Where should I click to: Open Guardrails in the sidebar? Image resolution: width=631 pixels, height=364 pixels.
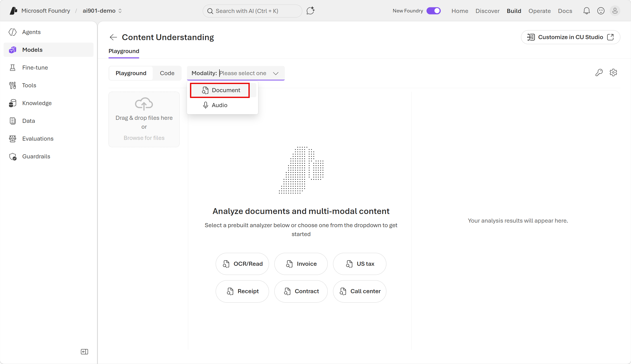pos(49,156)
